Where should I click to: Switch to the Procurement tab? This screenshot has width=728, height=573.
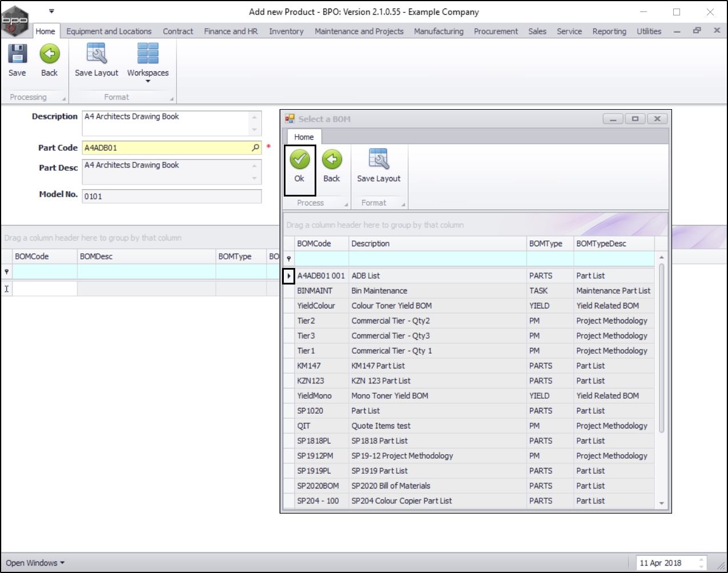pyautogui.click(x=496, y=31)
